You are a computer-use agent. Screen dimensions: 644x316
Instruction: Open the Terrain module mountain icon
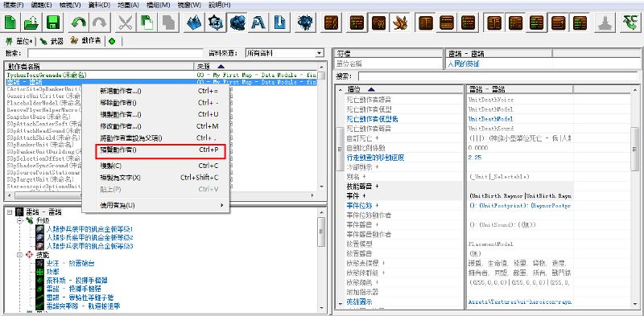pos(193,22)
